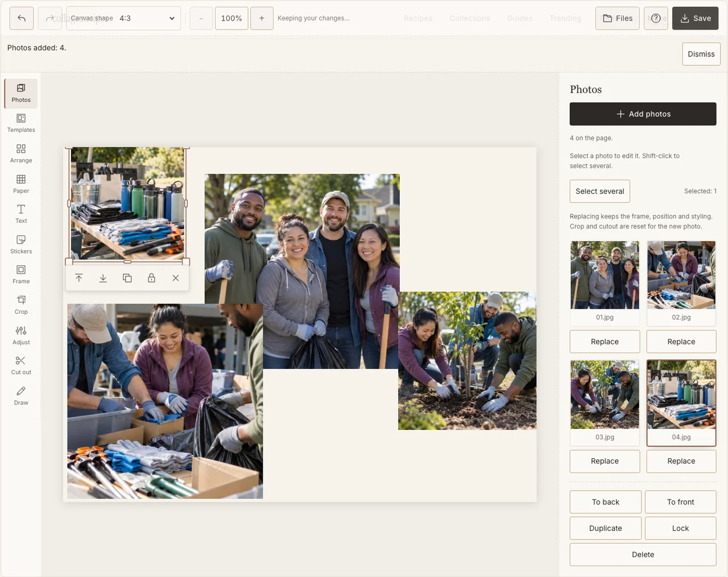Select the Draw tool
This screenshot has height=577, width=728.
(21, 396)
